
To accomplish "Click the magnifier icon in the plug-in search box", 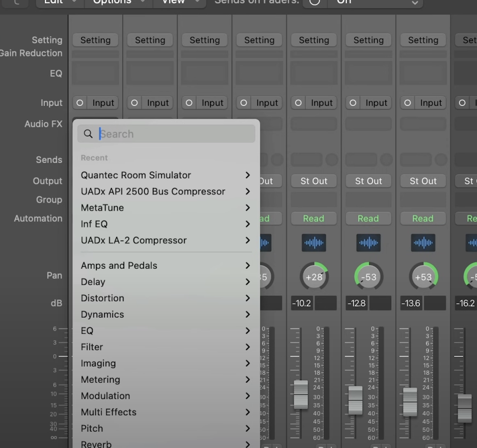I will 88,134.
